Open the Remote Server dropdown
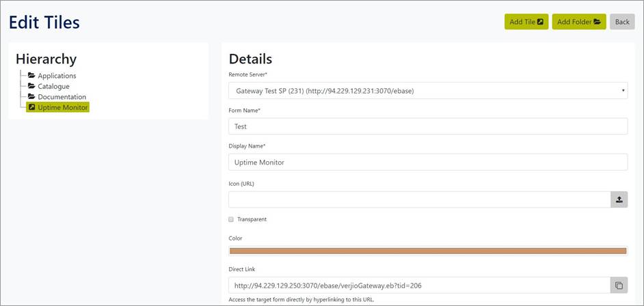644x306 pixels. 427,91
